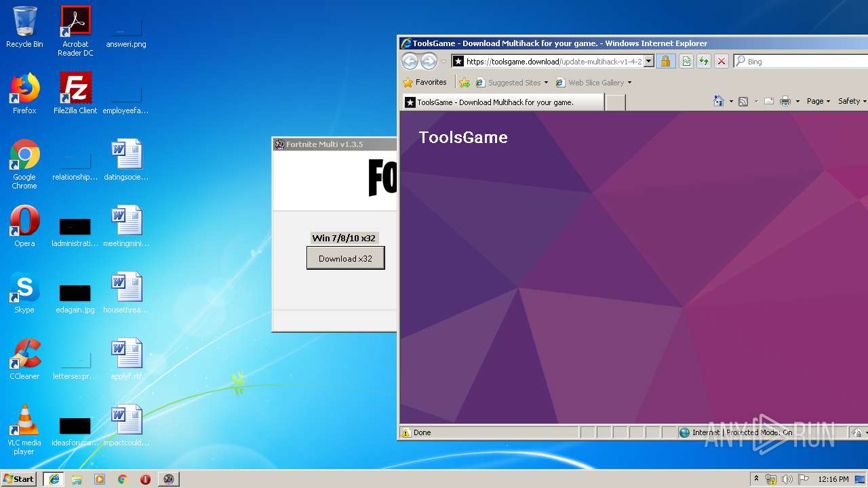
Task: Select the housethrea... Word document
Action: 126,293
